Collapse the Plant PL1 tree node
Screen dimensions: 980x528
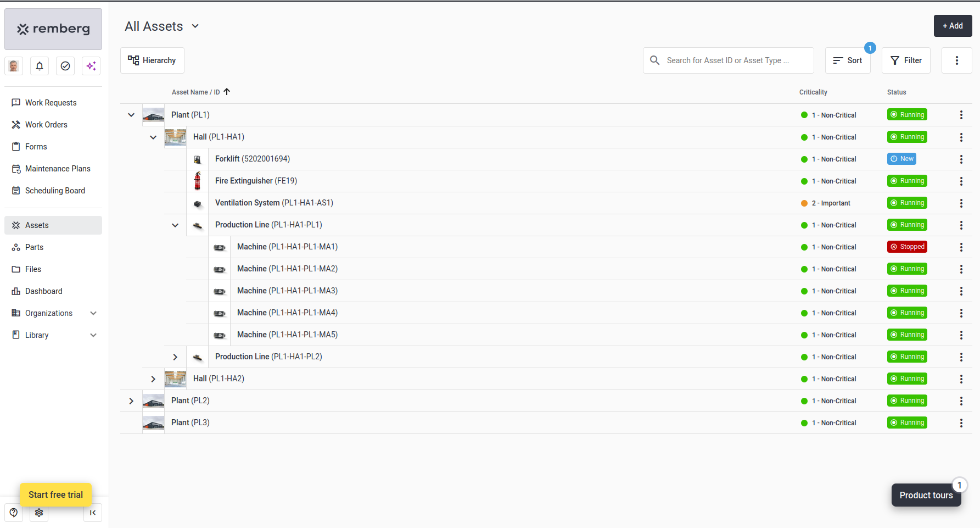[x=131, y=115]
